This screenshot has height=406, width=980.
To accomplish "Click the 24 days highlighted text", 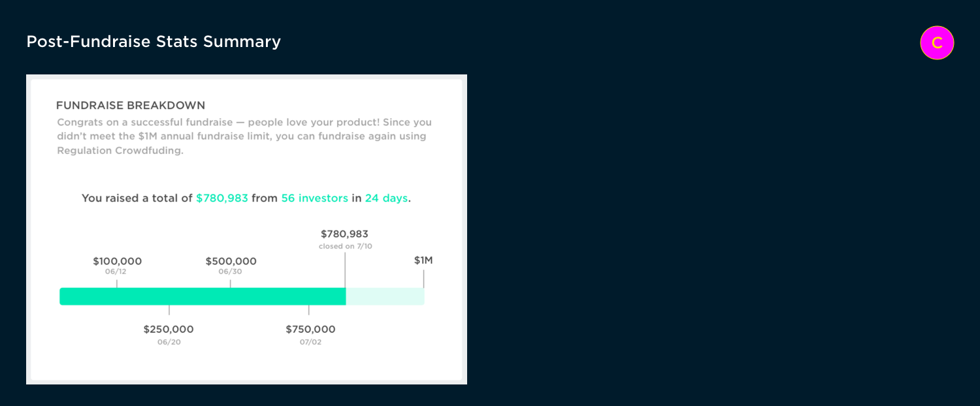I will click(386, 198).
